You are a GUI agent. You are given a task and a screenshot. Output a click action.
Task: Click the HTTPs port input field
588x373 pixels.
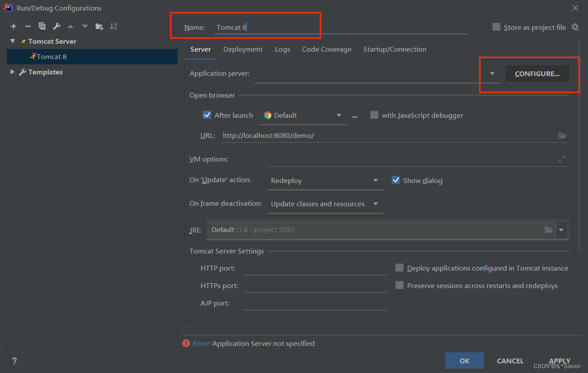point(315,285)
